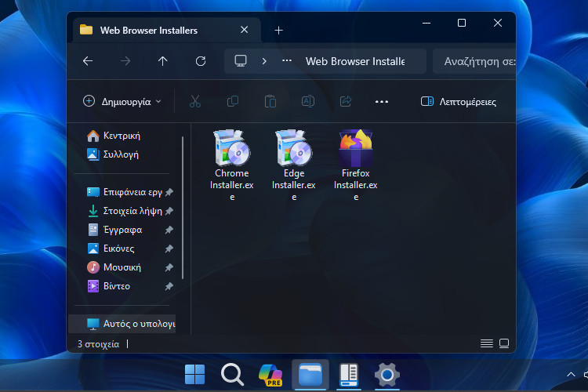Add a new File Explorer tab

tap(278, 31)
